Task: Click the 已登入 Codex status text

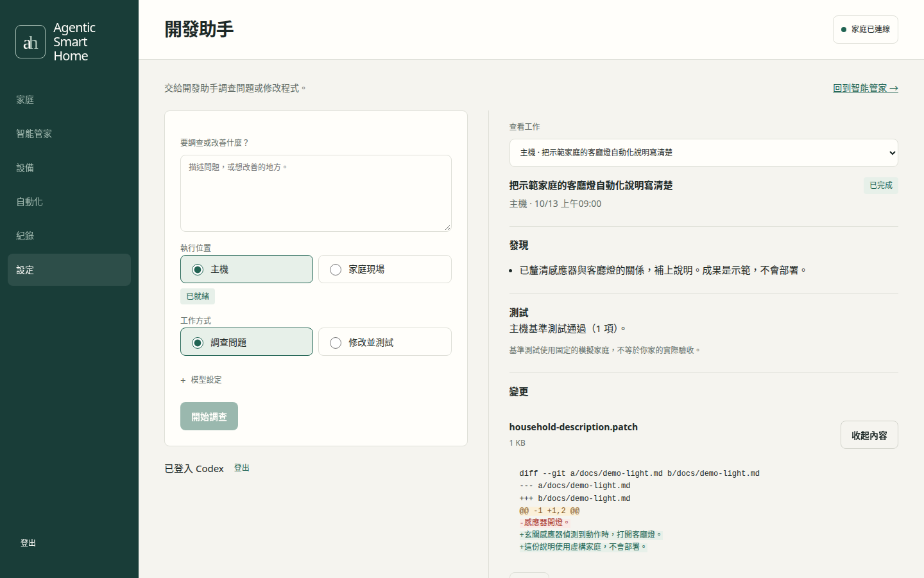Action: point(194,469)
